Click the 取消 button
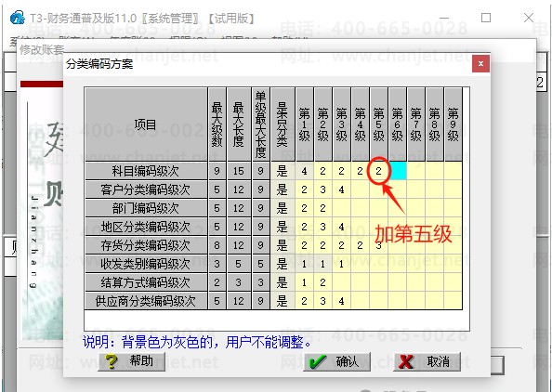 click(x=427, y=361)
